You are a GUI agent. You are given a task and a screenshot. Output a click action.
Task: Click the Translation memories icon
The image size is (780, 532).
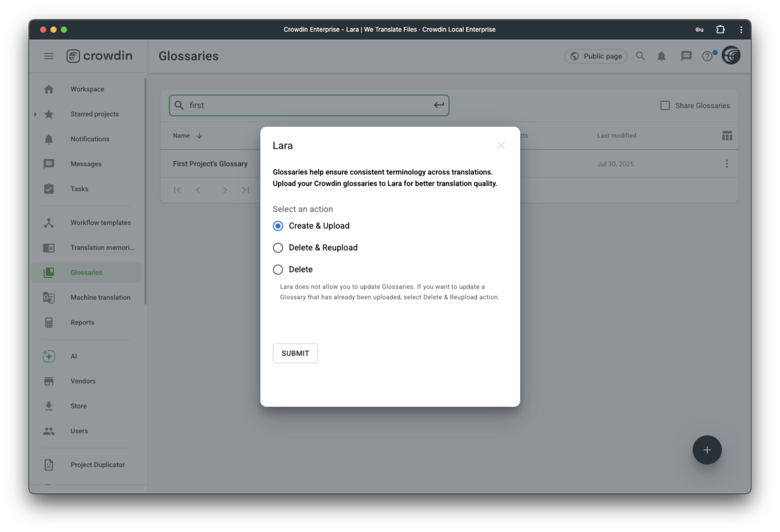[x=49, y=248]
